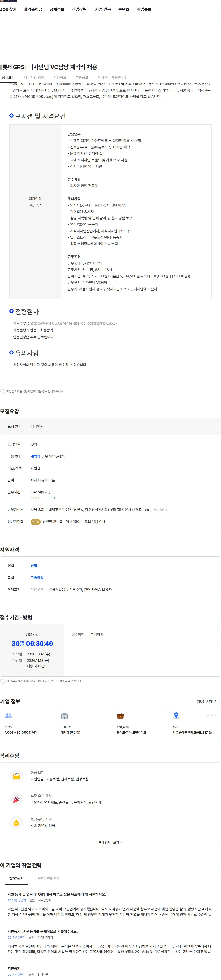Click the 계약직 employment type text
Screen dimensions: 221x980
pyautogui.click(x=35, y=456)
